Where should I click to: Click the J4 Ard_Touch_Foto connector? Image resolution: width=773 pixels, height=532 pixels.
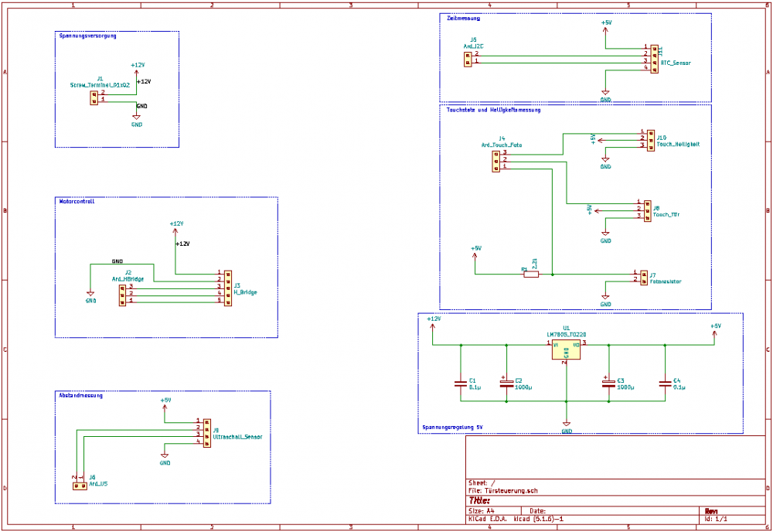496,160
